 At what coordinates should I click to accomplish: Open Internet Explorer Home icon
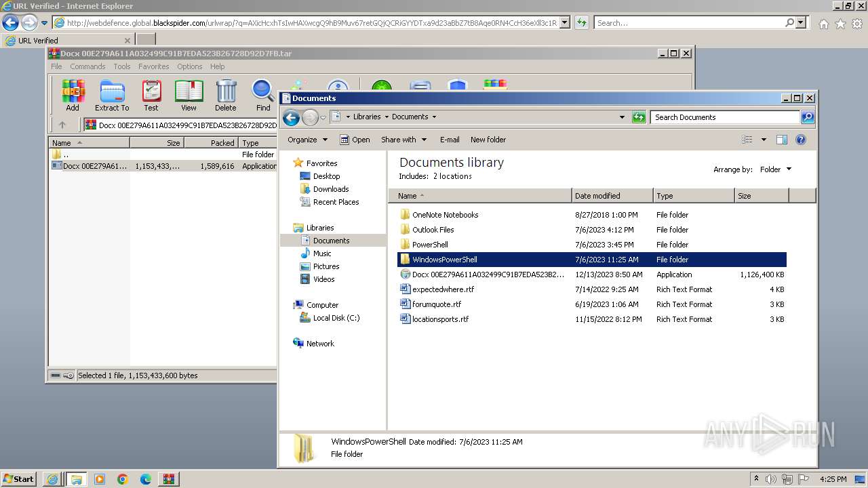(x=823, y=24)
